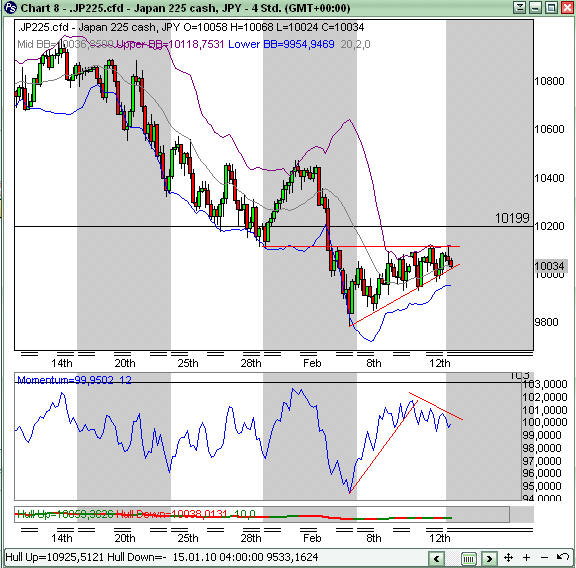Click the Momentum=99,9502 12 indicator label

(74, 380)
